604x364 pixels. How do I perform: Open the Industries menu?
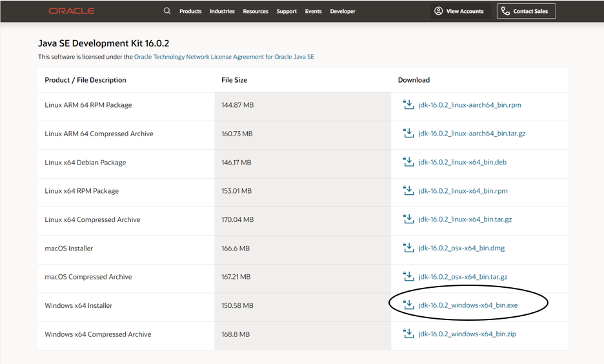click(x=222, y=11)
